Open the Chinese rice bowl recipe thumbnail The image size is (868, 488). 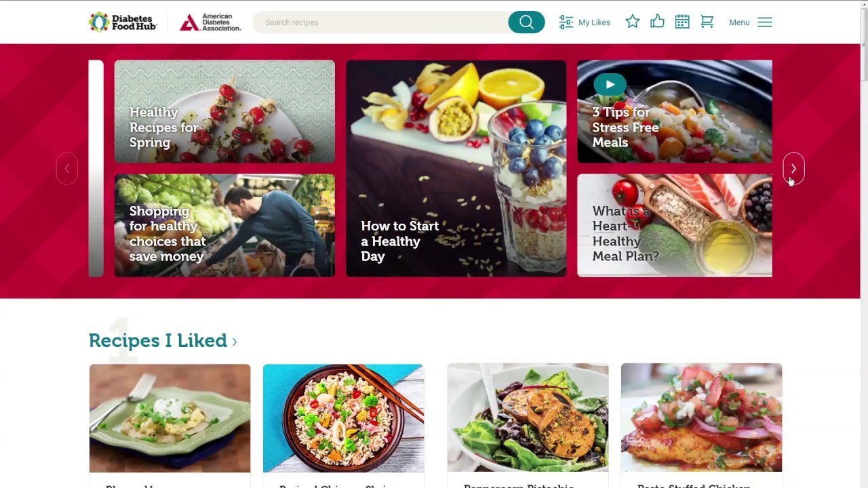tap(343, 418)
